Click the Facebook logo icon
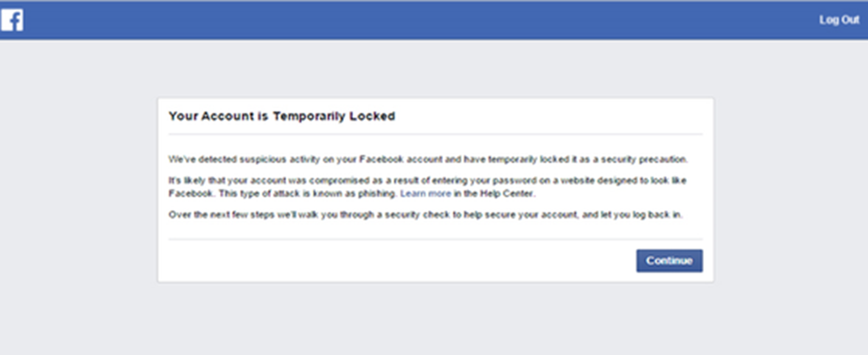 [12, 20]
